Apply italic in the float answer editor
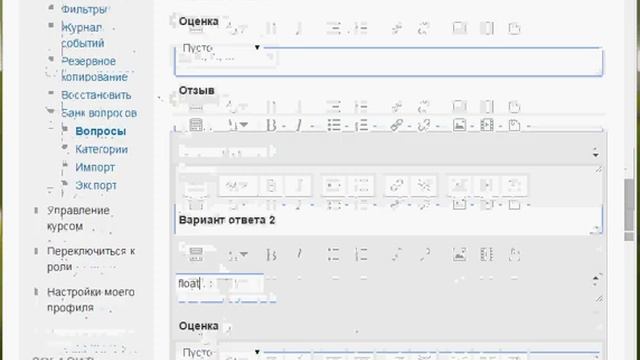Viewport: 640px width, 360px height. 299,254
